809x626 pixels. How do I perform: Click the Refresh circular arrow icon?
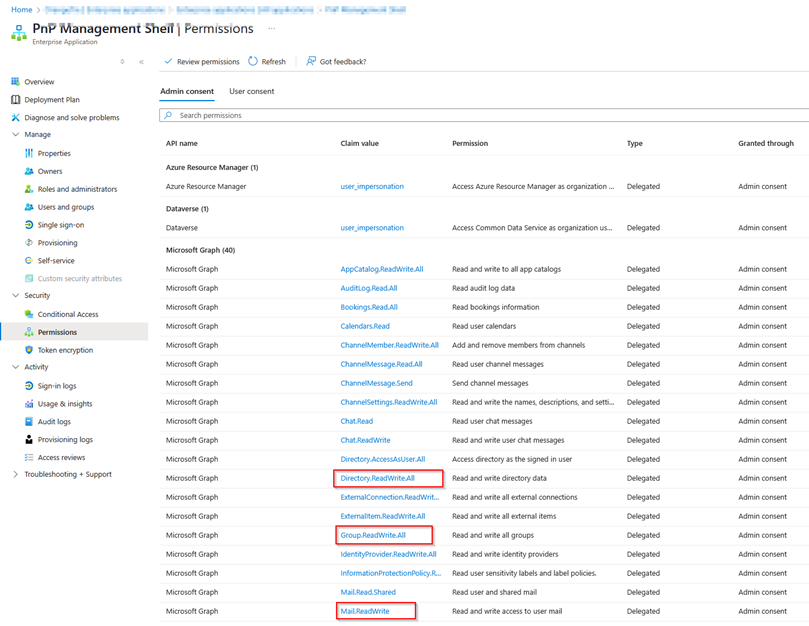[x=253, y=61]
